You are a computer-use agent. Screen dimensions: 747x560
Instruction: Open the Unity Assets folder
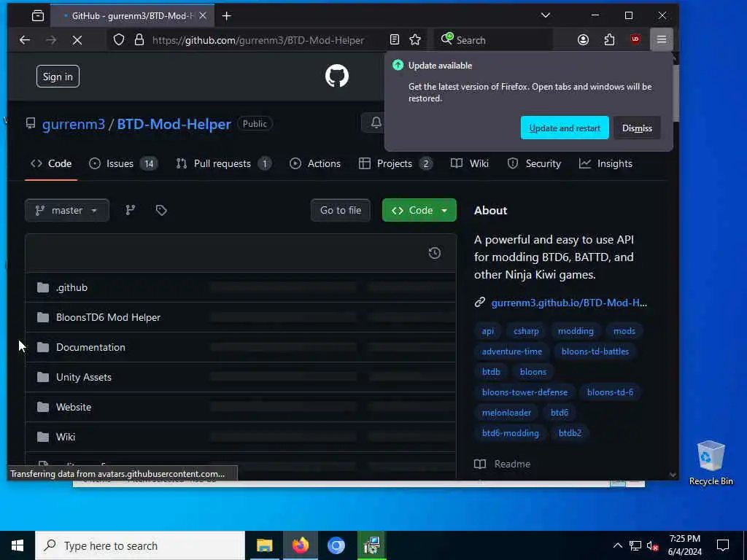(84, 377)
